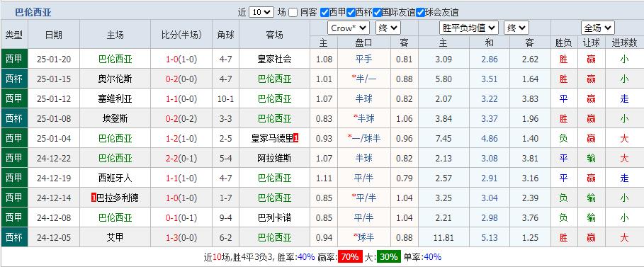Click the 让球 column header

tap(591, 42)
